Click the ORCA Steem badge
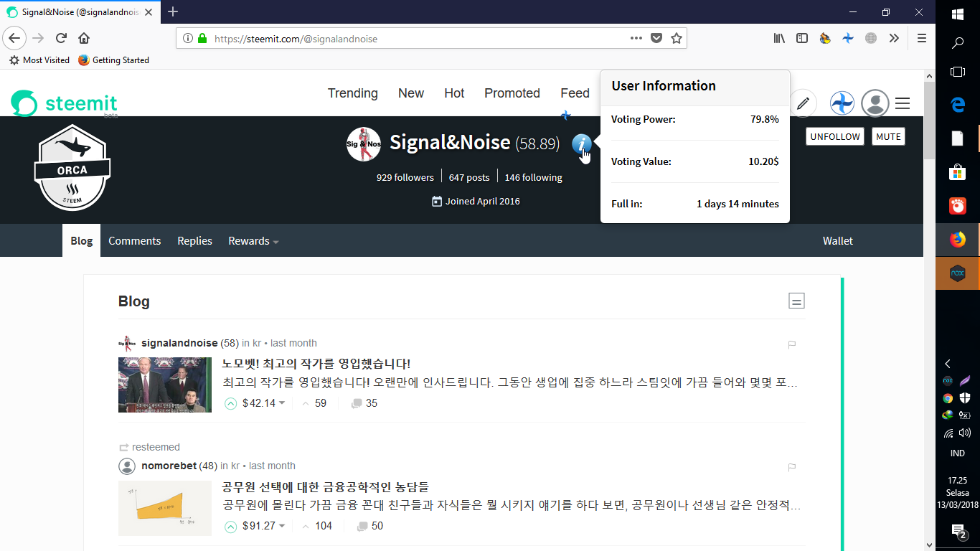 (x=72, y=167)
